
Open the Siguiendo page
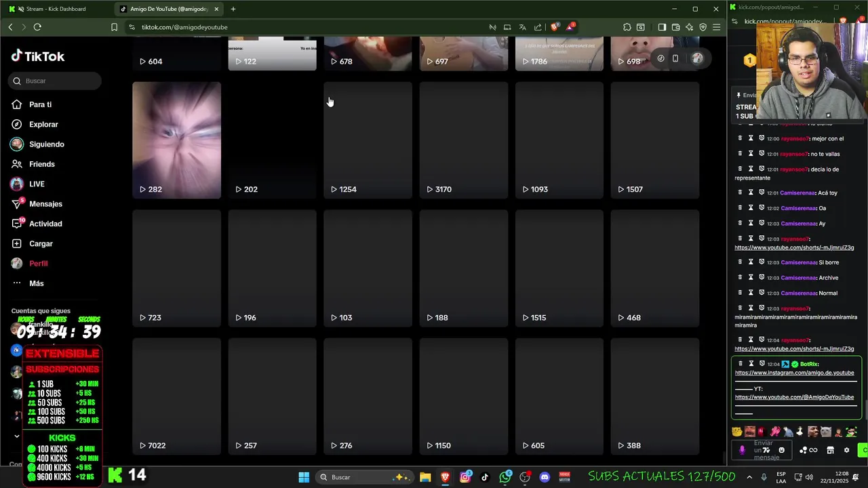46,144
